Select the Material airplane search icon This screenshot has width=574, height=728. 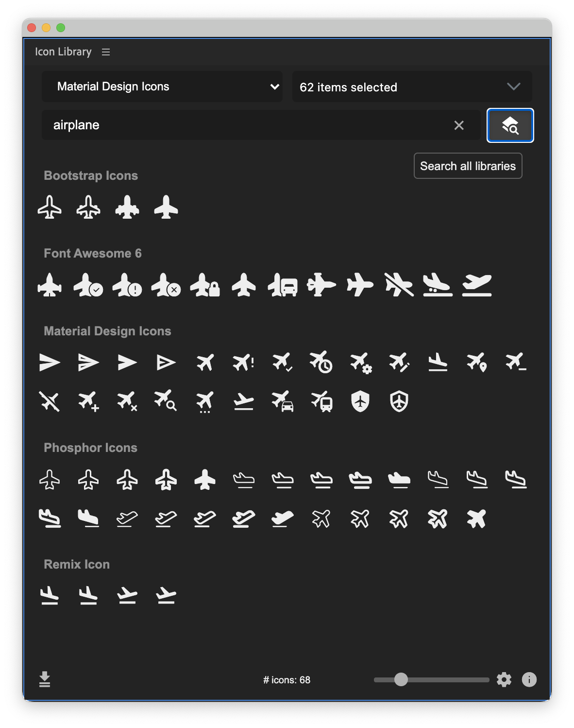pos(166,401)
